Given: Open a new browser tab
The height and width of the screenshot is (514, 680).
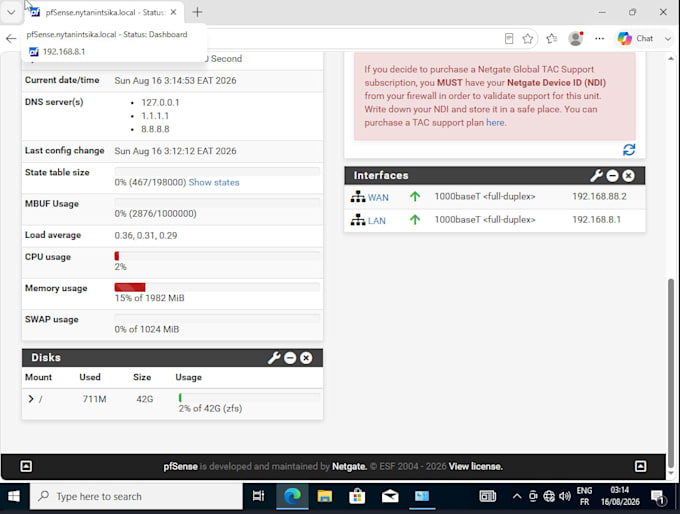Looking at the screenshot, I should pyautogui.click(x=197, y=12).
